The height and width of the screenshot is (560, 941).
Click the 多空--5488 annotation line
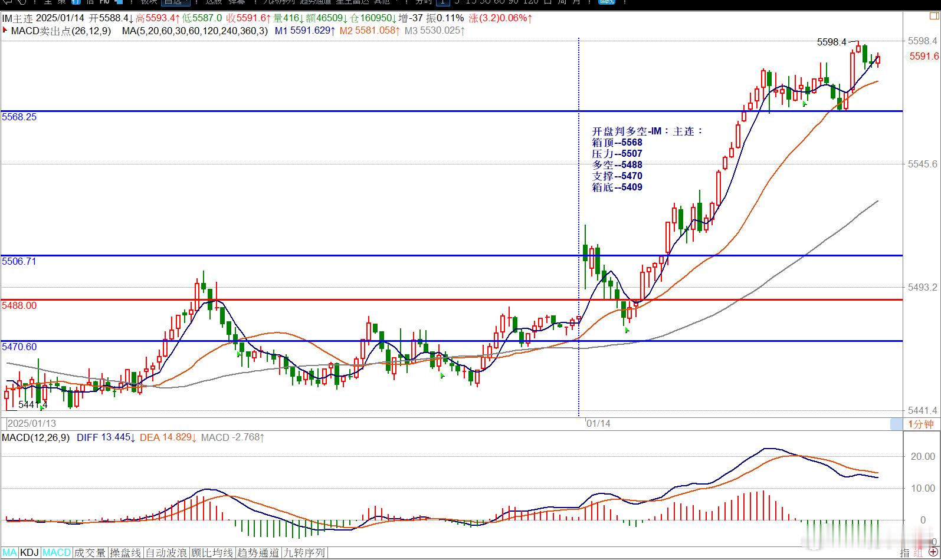[617, 164]
